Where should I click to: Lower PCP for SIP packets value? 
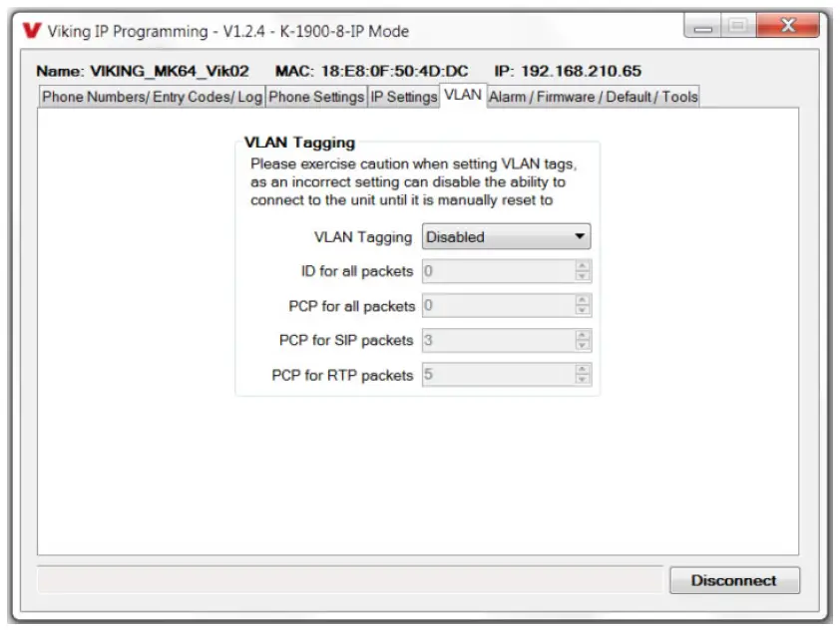tap(582, 345)
